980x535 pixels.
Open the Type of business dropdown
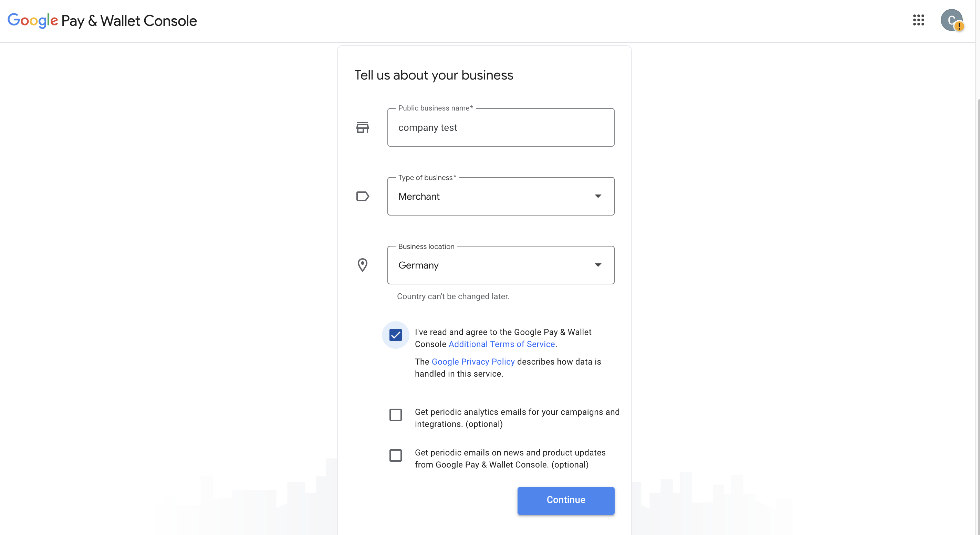[x=501, y=196]
